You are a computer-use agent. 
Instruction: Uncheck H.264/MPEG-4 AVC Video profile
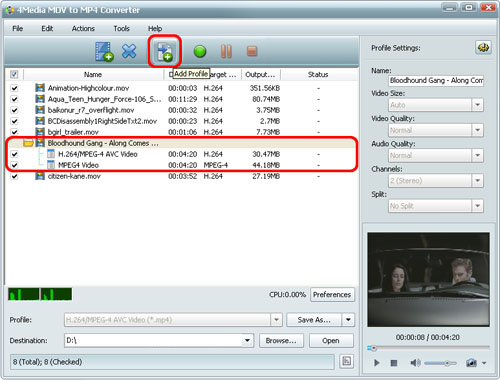(x=14, y=154)
